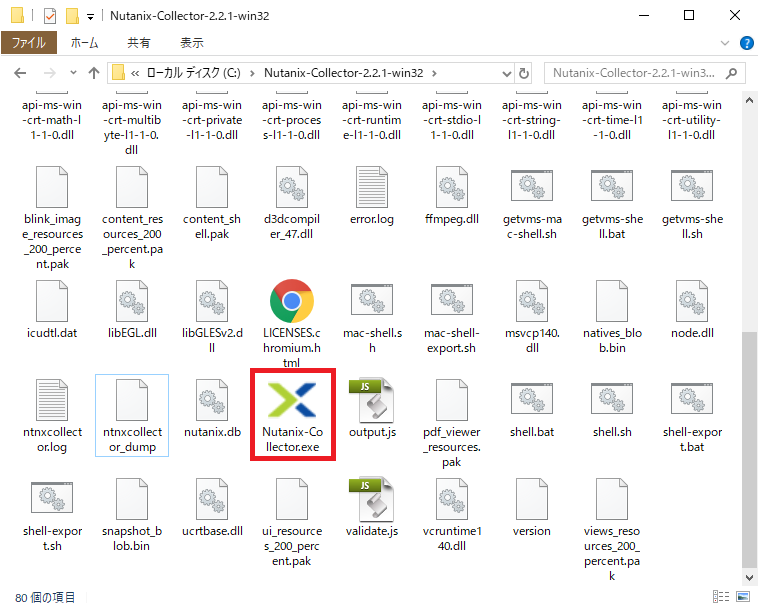This screenshot has height=610, width=759.
Task: Select the getvms-shell.sh icon
Action: point(692,185)
